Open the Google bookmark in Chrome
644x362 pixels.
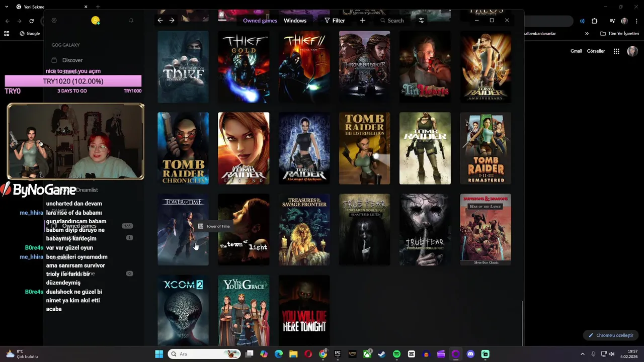click(30, 34)
